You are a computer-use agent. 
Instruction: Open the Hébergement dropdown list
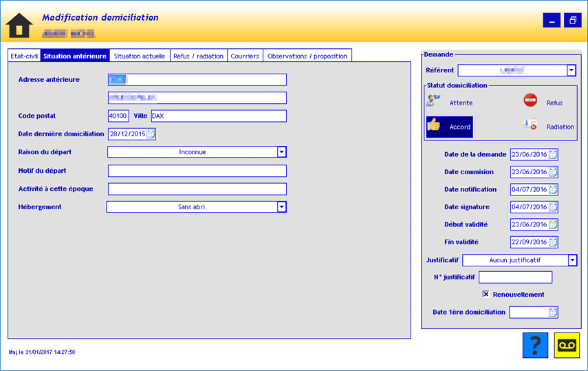pos(281,206)
